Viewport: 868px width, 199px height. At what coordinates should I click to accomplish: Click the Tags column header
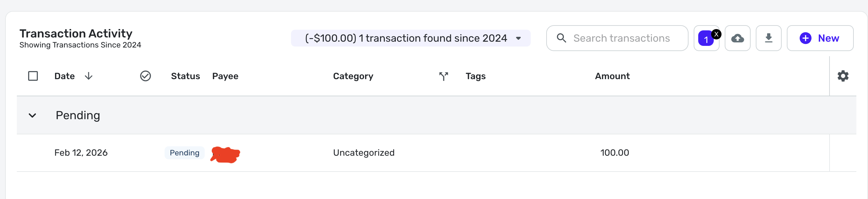click(475, 77)
